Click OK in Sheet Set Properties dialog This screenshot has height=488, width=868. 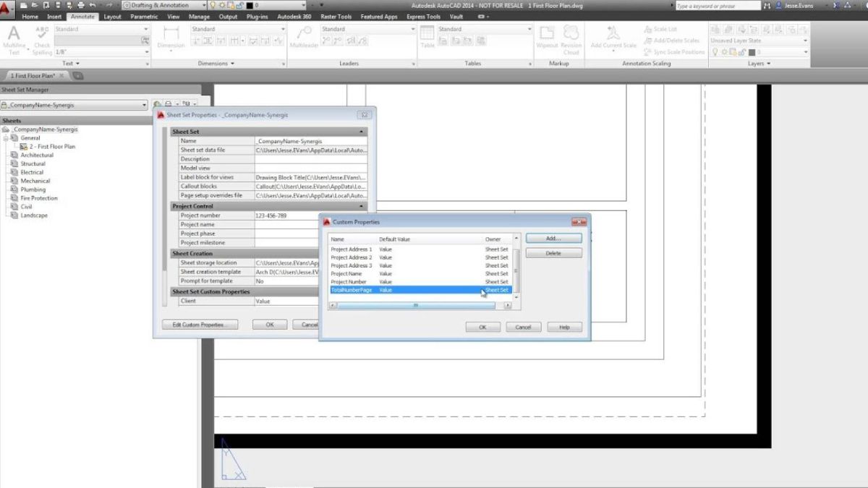tap(270, 325)
